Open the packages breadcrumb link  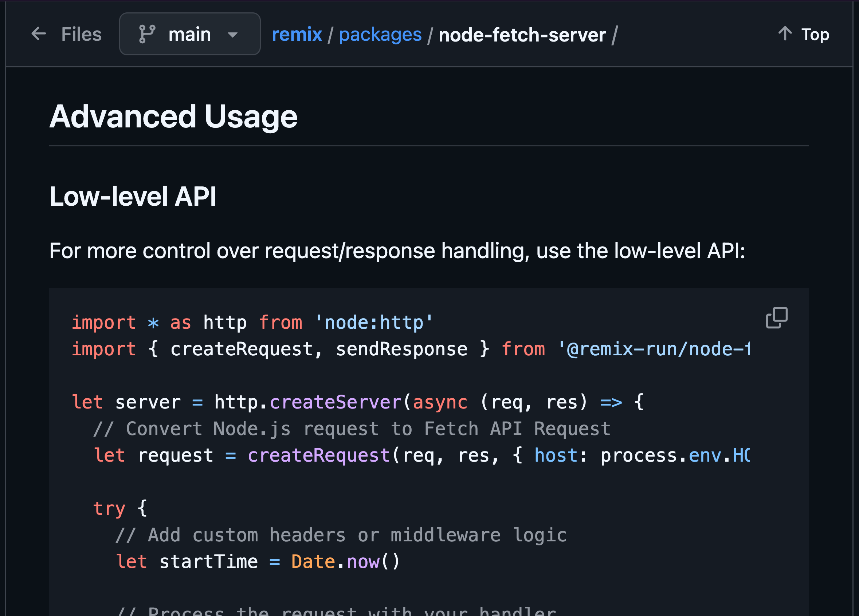380,35
